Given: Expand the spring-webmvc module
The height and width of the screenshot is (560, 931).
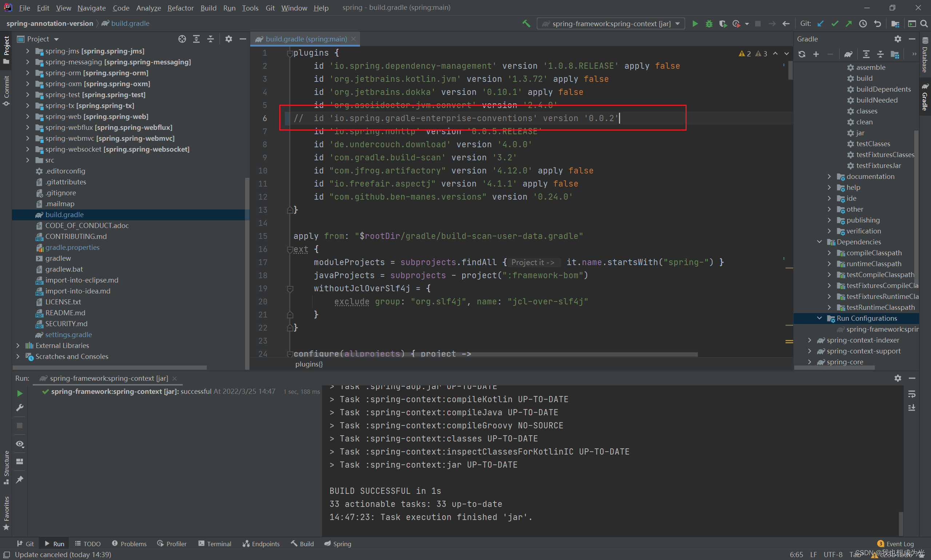Looking at the screenshot, I should pyautogui.click(x=28, y=139).
